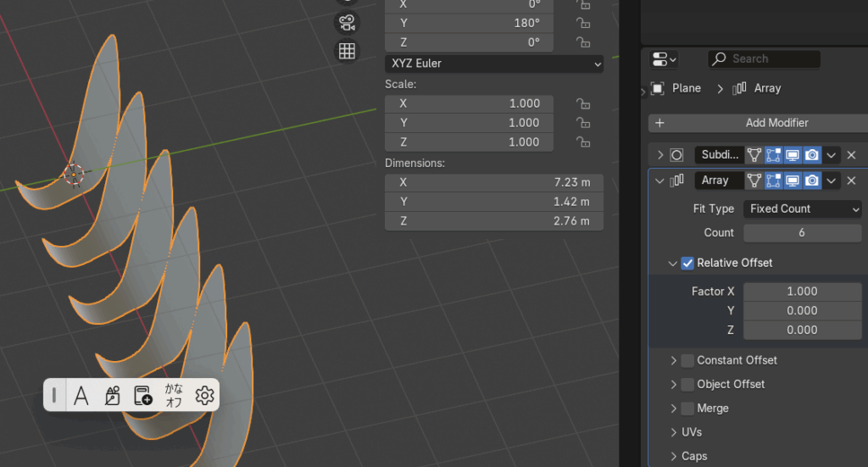The width and height of the screenshot is (868, 467).
Task: Expand the Subdivision modifier panel
Action: click(x=659, y=155)
